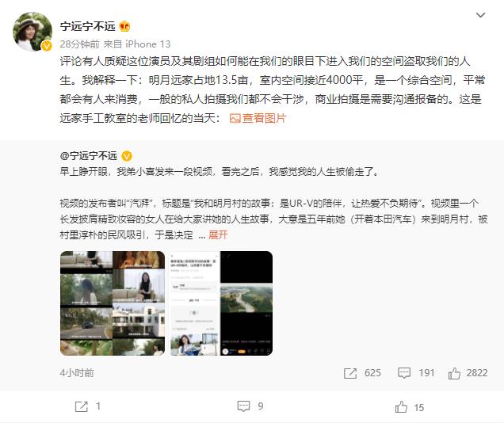Like this post with 15 likes
Screen dimensions: 504x423
click(401, 407)
